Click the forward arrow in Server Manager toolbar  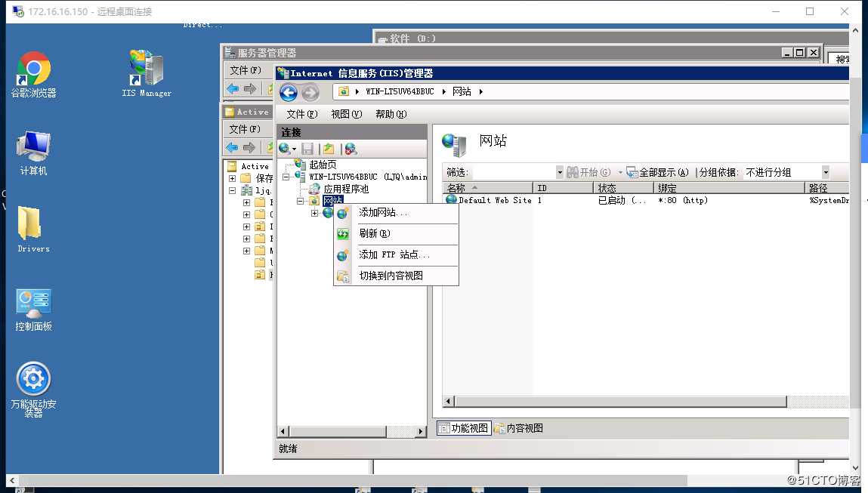coord(250,88)
